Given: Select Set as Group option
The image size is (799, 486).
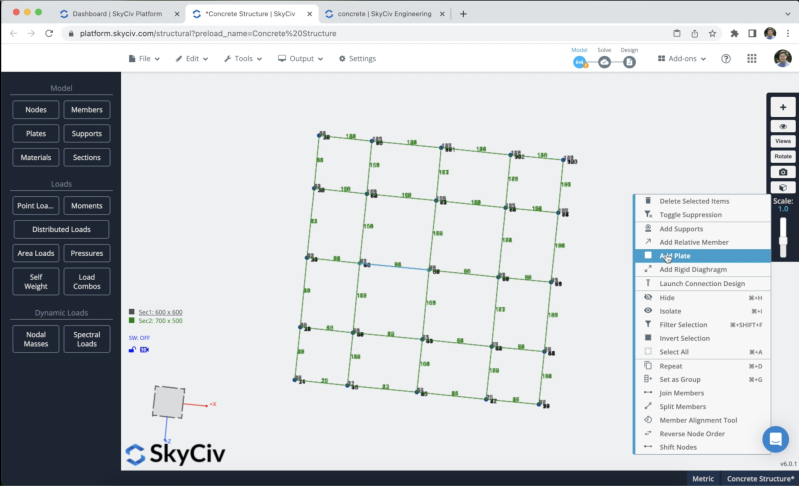Looking at the screenshot, I should point(703,380).
